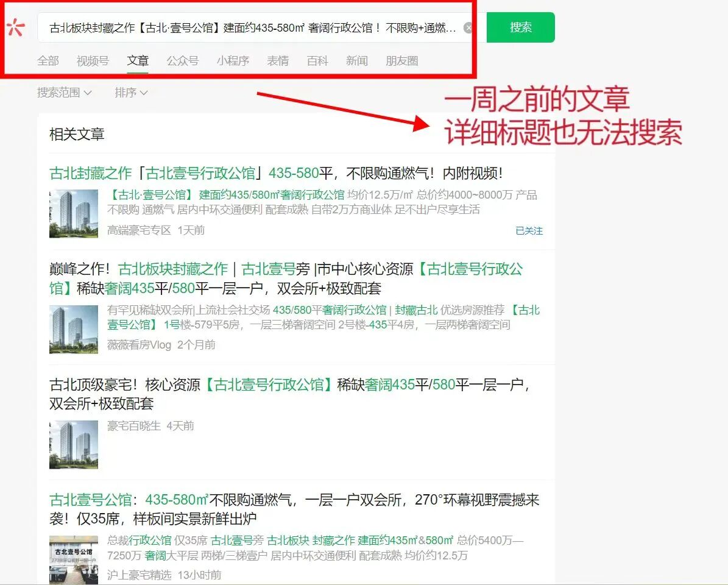The height and width of the screenshot is (585, 728).
Task: Switch to the 表情 tab
Action: click(278, 61)
